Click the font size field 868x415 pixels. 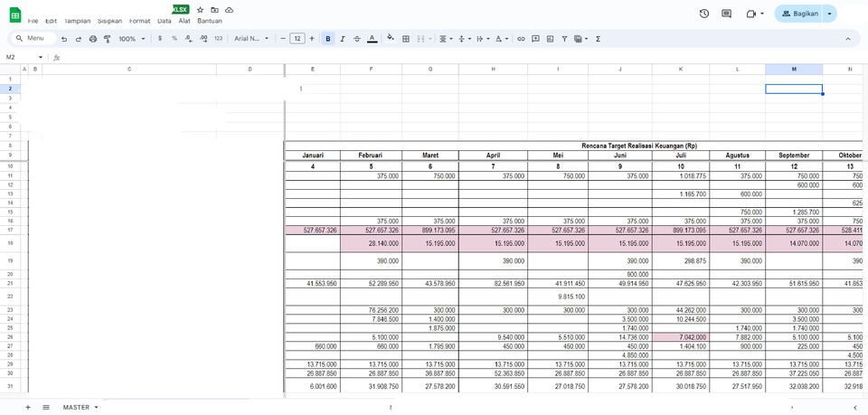pyautogui.click(x=297, y=39)
